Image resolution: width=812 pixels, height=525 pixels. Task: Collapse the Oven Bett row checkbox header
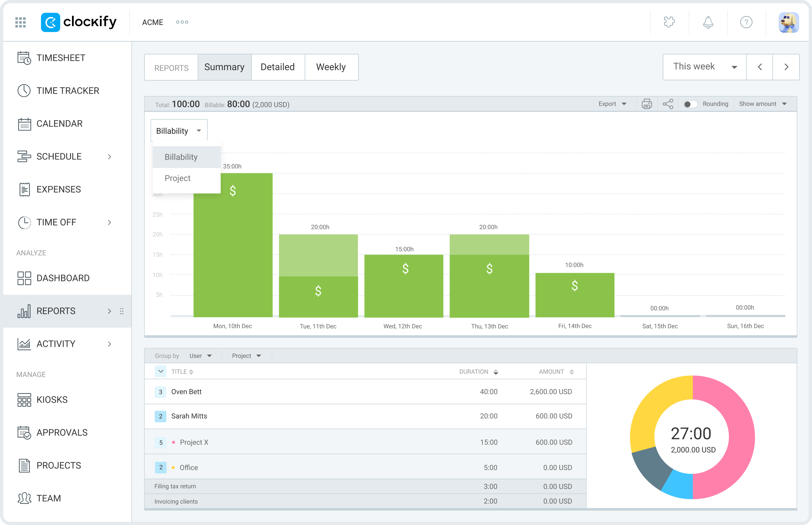pos(160,371)
